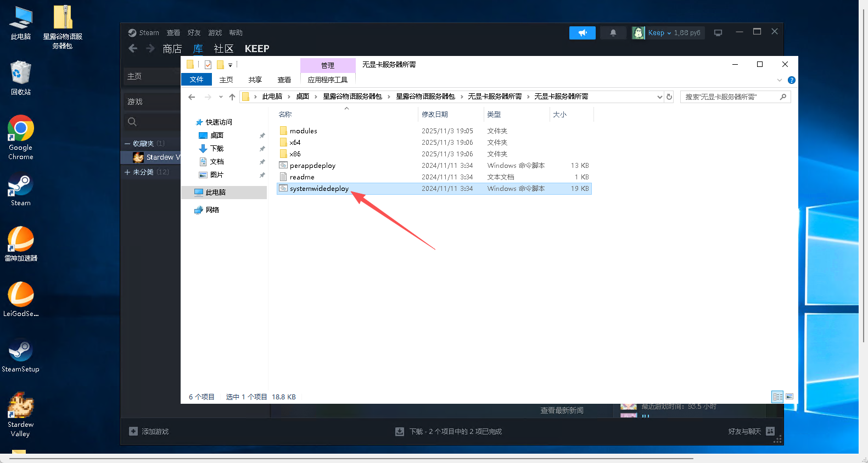Click the refresh icon beside address bar

click(669, 97)
